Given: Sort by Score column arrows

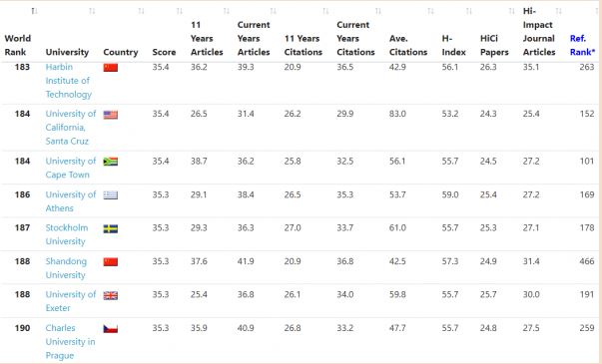Looking at the screenshot, I should pos(180,11).
